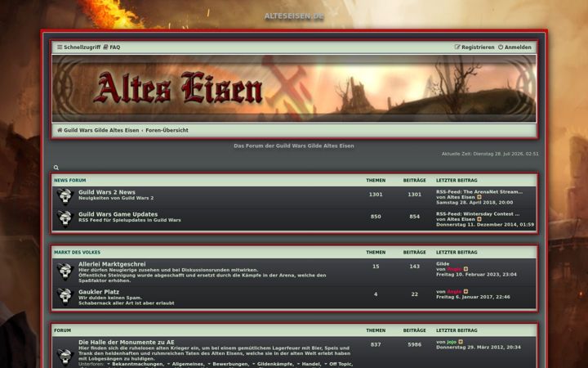Open the Foren-Übersicht breadcrumb
The height and width of the screenshot is (368, 588).
point(167,130)
